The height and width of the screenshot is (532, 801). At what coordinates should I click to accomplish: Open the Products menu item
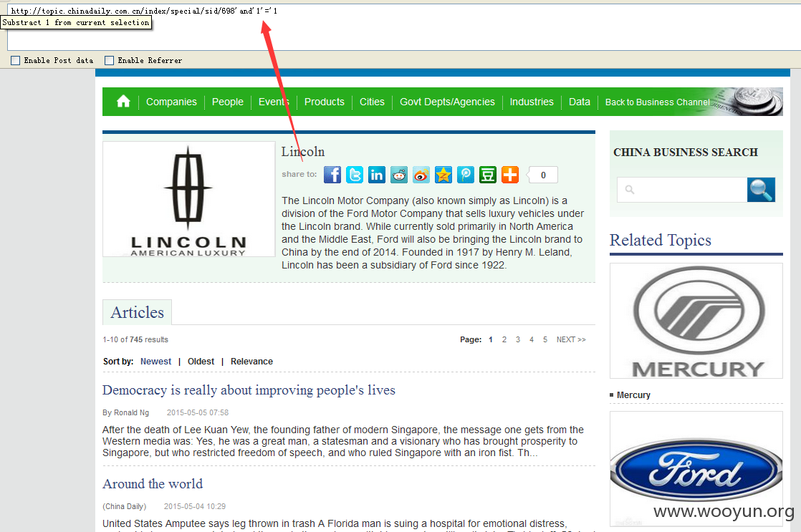point(325,102)
